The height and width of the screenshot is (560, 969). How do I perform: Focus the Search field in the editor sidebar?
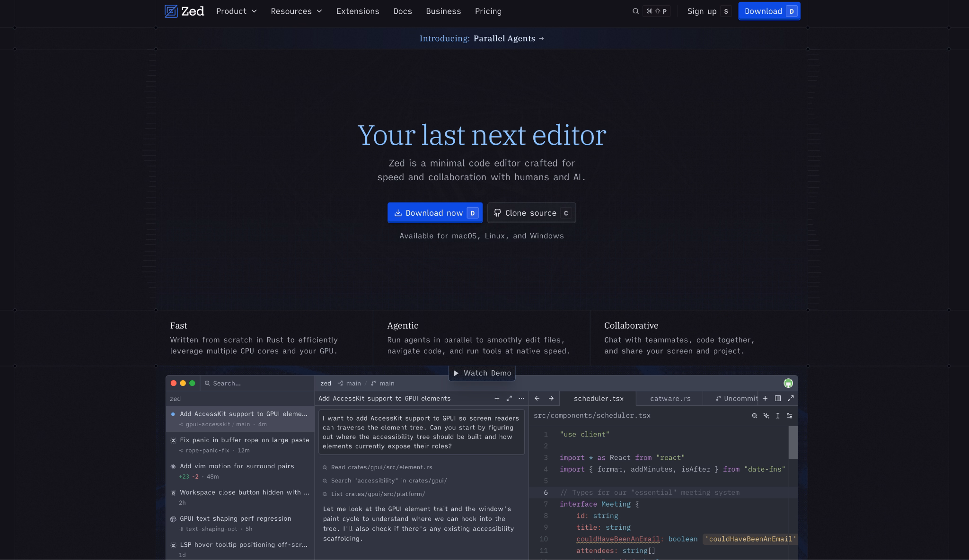pyautogui.click(x=257, y=383)
